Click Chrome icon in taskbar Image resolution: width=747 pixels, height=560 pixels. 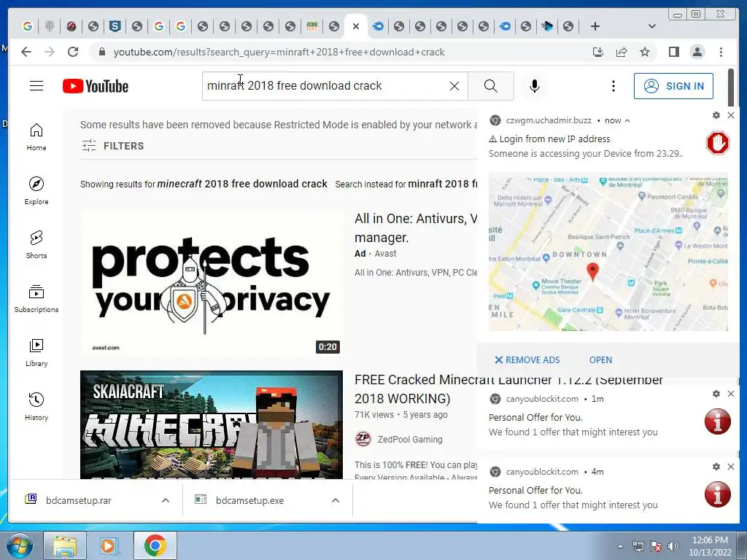(x=155, y=545)
